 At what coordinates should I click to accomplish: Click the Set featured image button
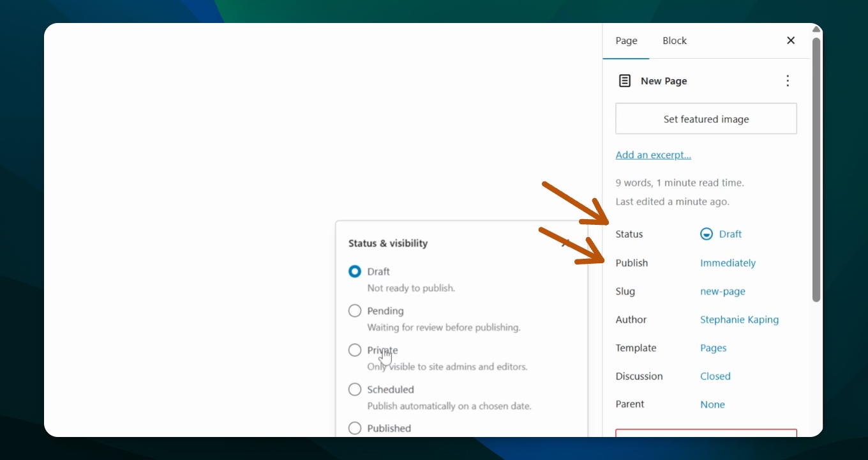[x=706, y=119]
